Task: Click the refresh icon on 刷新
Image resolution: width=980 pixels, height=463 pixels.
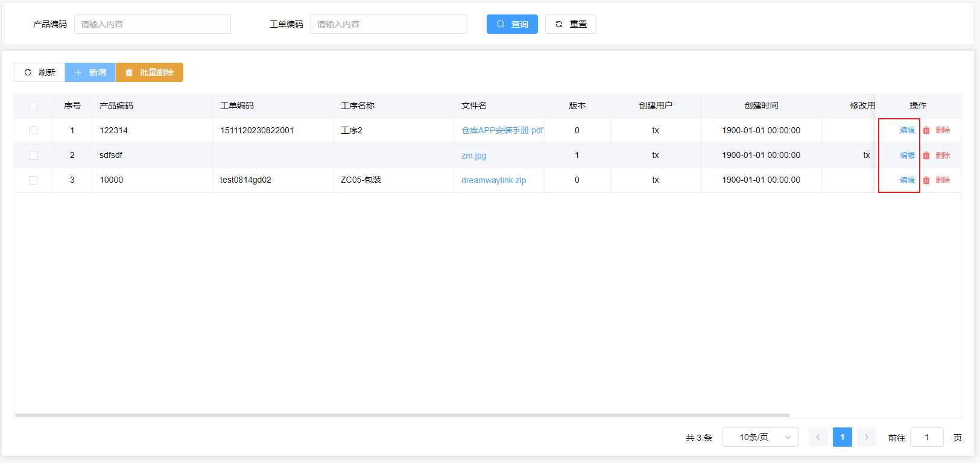Action: point(28,72)
